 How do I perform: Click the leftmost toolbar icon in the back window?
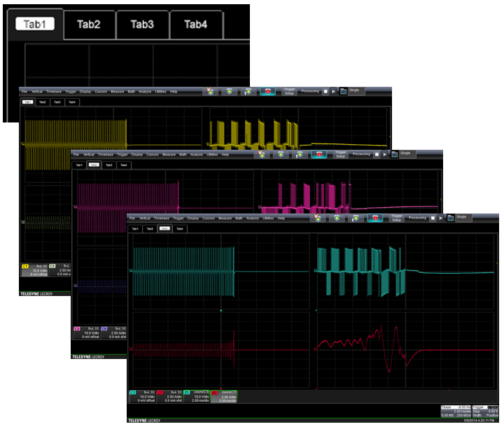[210, 92]
